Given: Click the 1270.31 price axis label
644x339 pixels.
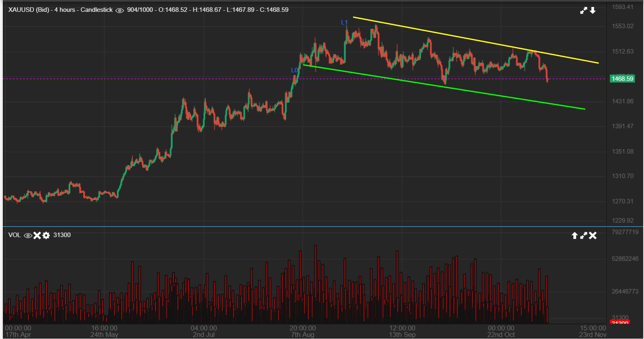Looking at the screenshot, I should click(623, 201).
